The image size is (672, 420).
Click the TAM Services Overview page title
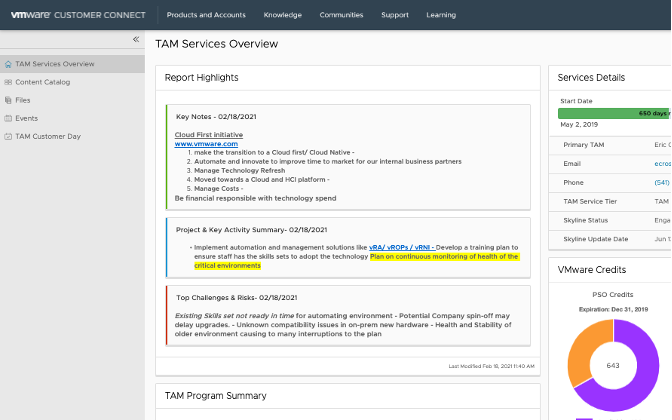point(216,44)
